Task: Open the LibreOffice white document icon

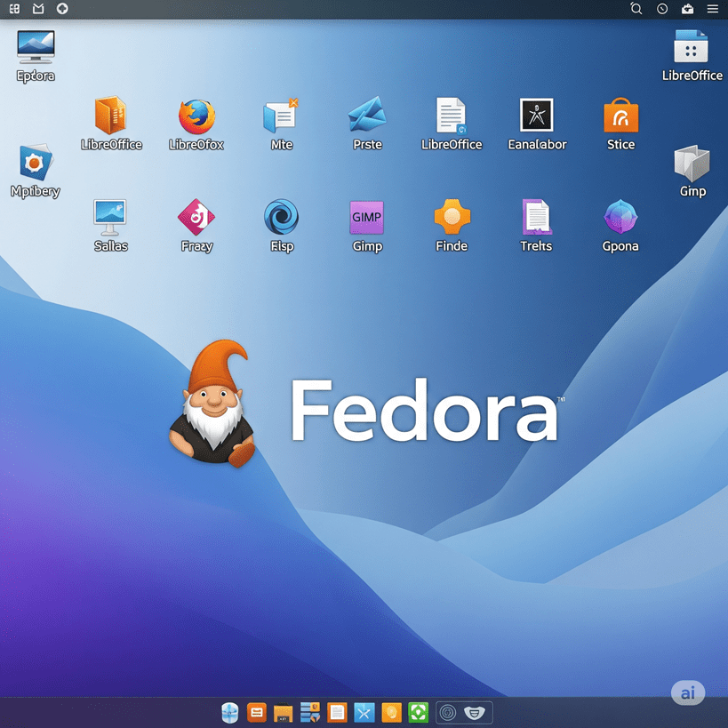Action: pos(451,116)
